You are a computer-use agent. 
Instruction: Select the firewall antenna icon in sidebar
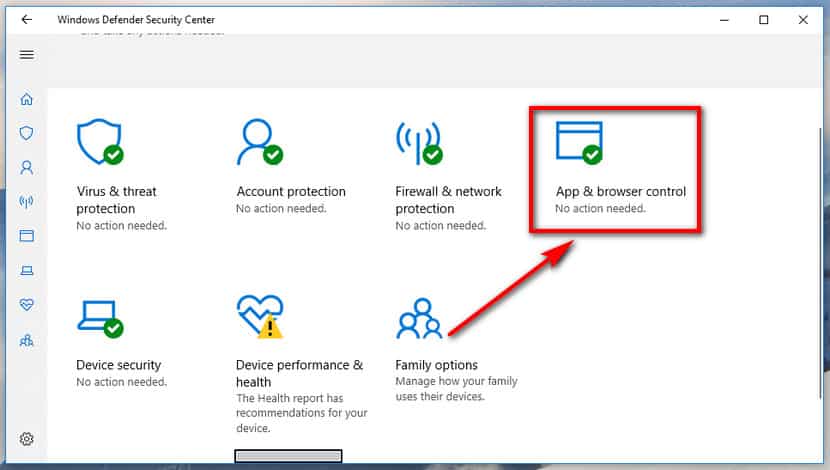tap(26, 202)
